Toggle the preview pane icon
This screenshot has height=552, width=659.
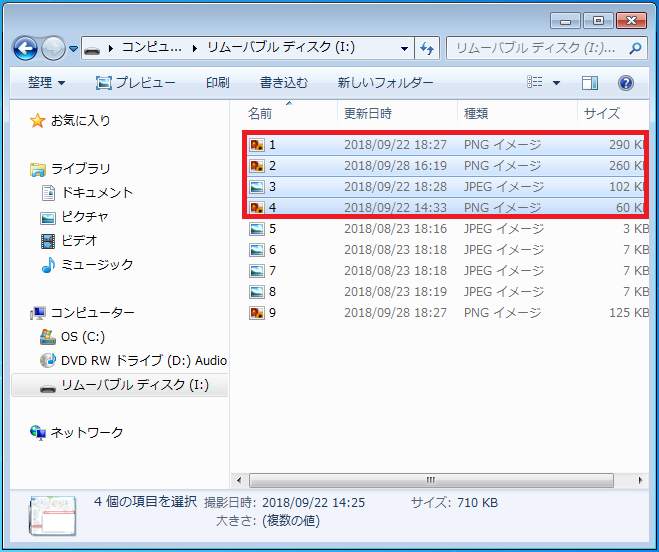click(x=590, y=83)
